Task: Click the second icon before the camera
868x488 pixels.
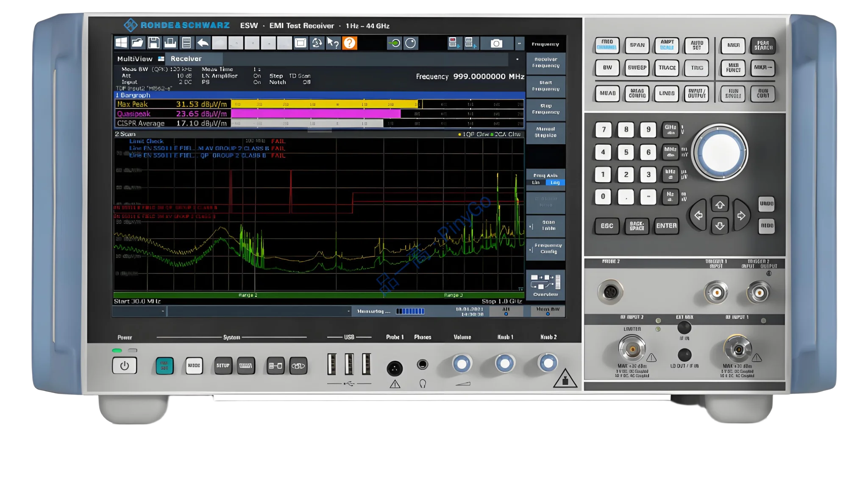Action: pos(470,43)
